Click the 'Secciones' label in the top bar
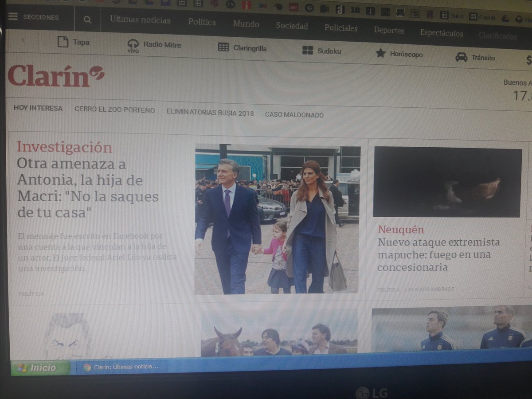This screenshot has width=532, height=399. [x=41, y=17]
